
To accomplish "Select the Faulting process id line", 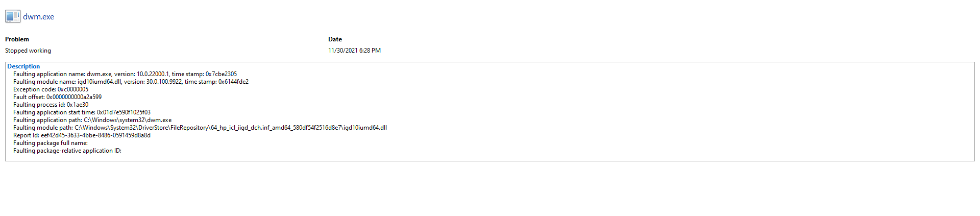I will tap(51, 105).
